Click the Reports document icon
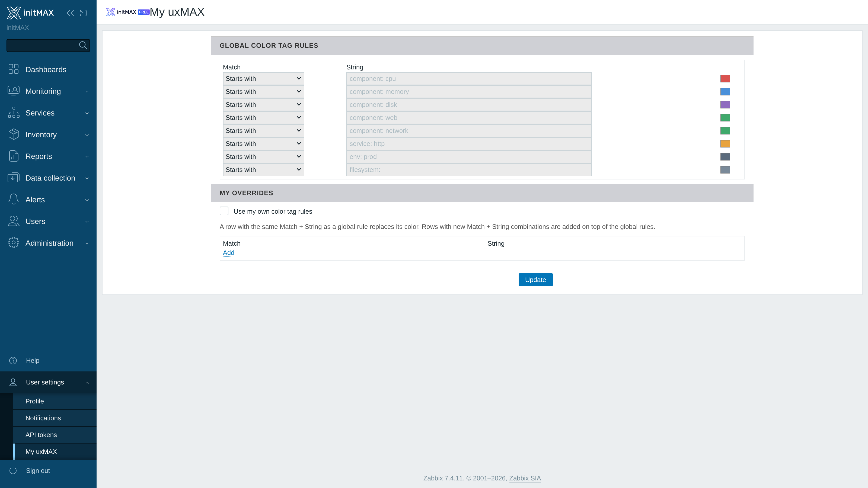Screen dimensions: 868x488 click(14, 156)
